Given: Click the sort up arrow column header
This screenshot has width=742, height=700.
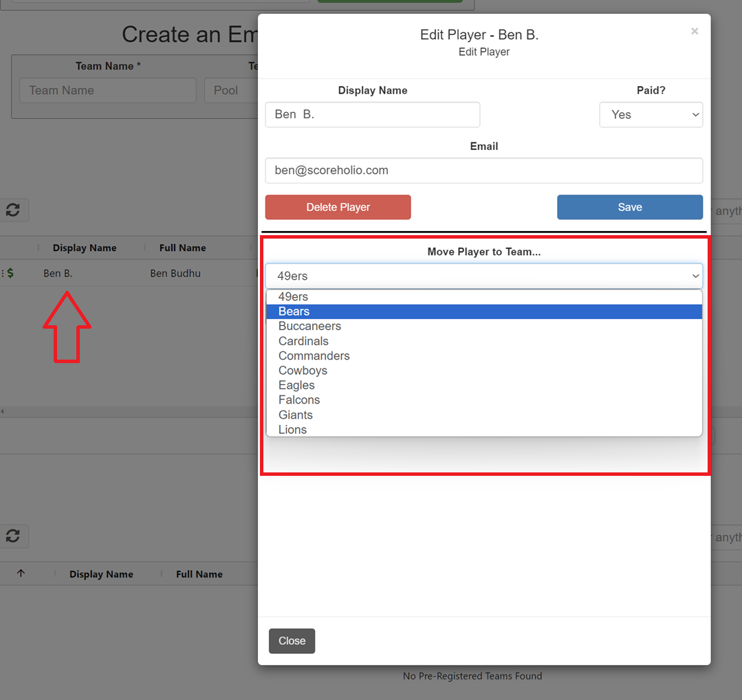Looking at the screenshot, I should (x=21, y=573).
